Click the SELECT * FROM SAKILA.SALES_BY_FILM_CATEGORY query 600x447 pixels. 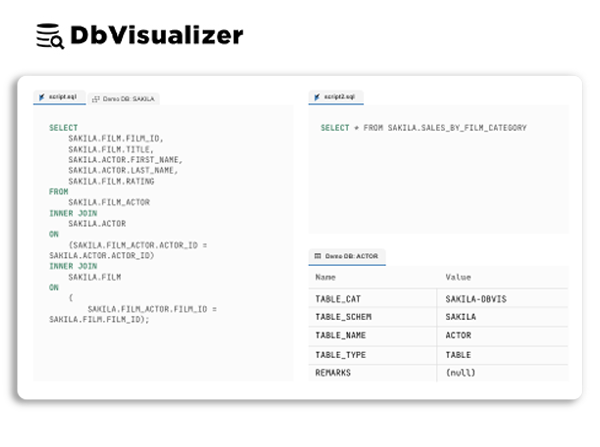click(424, 128)
